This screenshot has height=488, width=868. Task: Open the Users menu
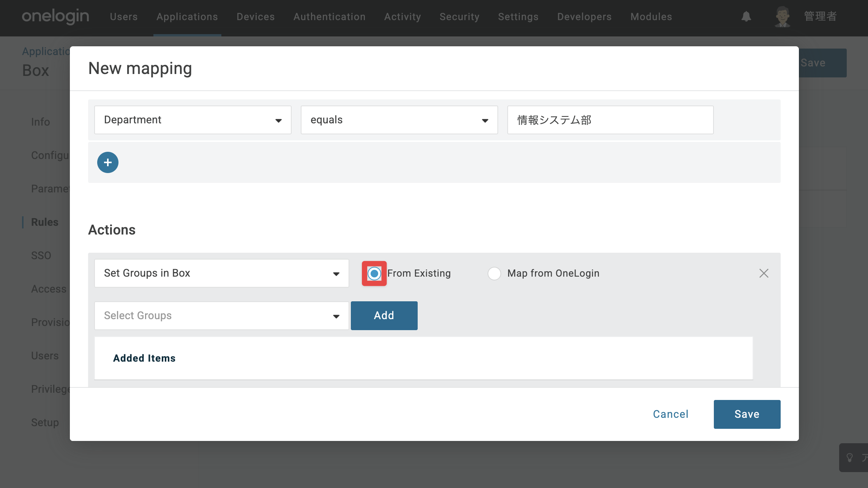(x=124, y=17)
